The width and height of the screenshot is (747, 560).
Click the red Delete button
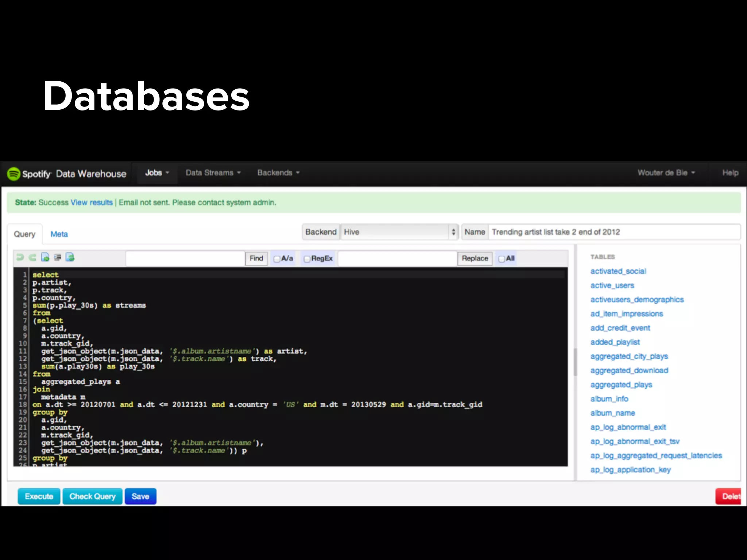click(x=728, y=496)
